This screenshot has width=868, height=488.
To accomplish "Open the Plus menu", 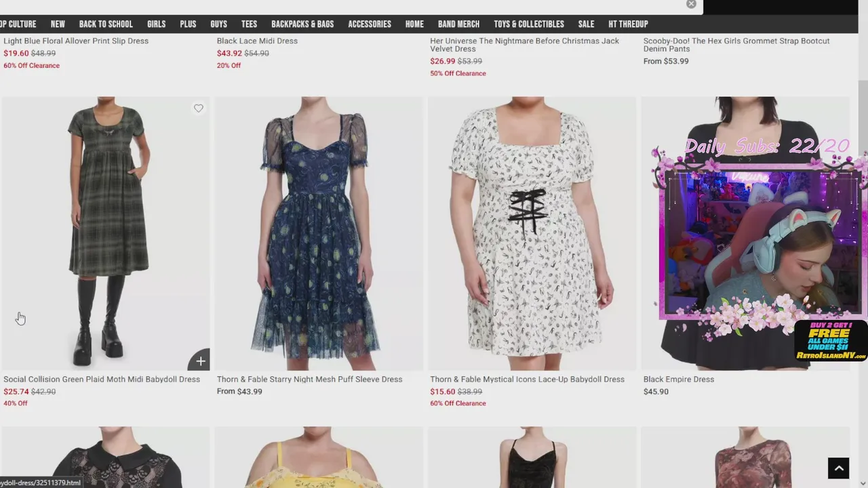I will [188, 24].
